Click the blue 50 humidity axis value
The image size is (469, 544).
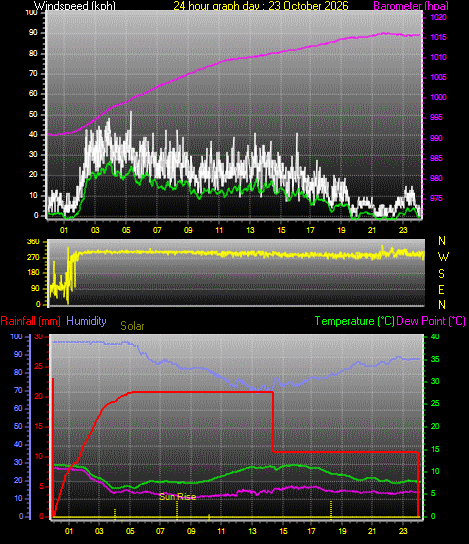click(18, 426)
